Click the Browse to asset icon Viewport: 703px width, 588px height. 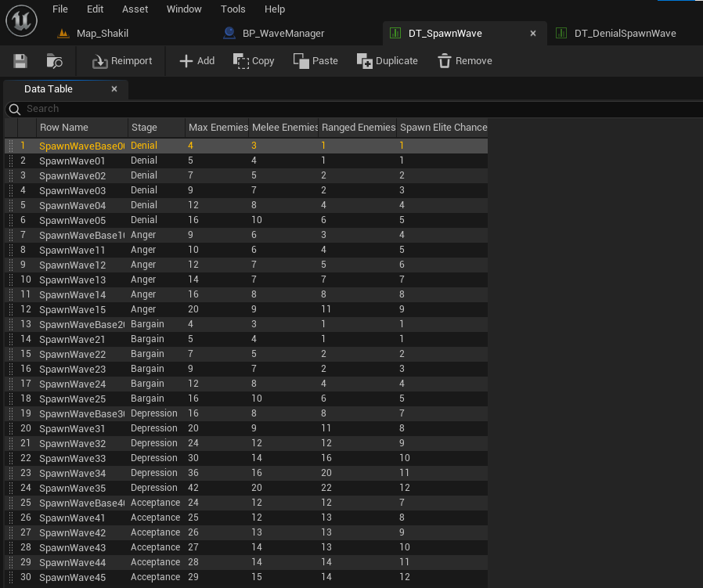(x=54, y=61)
